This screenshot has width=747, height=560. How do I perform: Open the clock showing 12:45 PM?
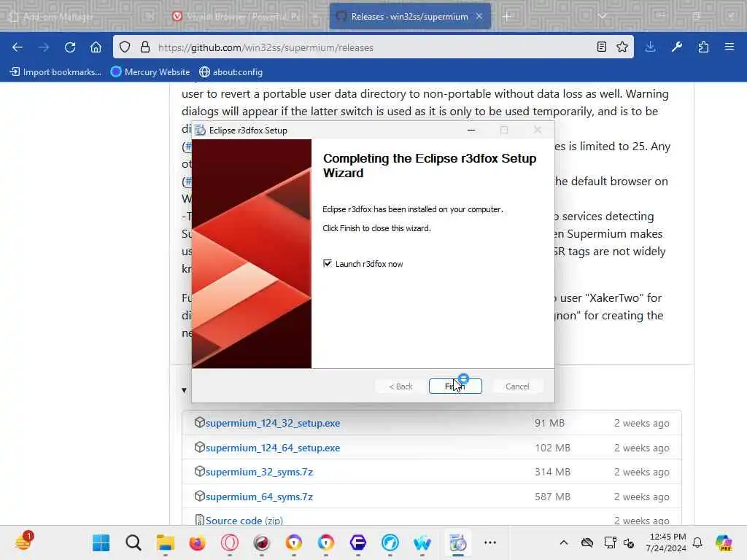666,542
